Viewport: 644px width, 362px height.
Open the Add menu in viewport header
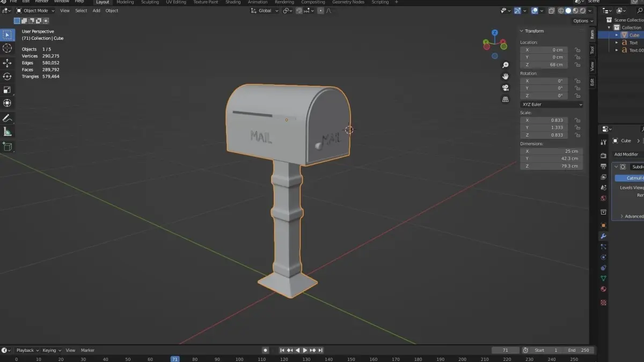[x=96, y=11]
